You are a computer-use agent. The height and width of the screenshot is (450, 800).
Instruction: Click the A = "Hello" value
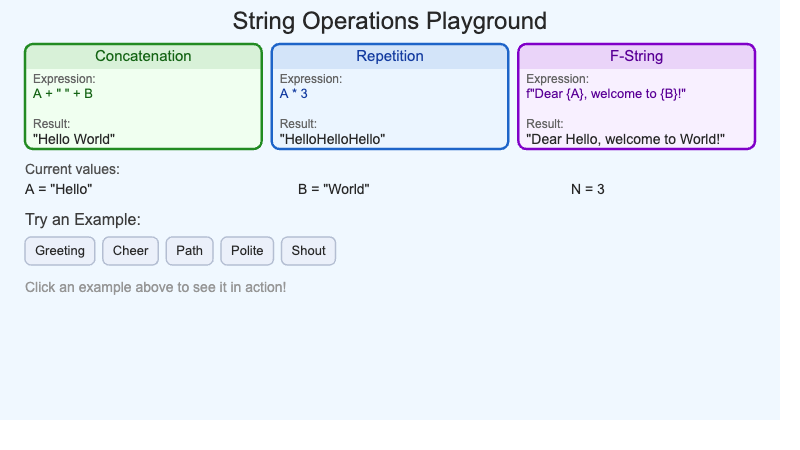pos(59,189)
